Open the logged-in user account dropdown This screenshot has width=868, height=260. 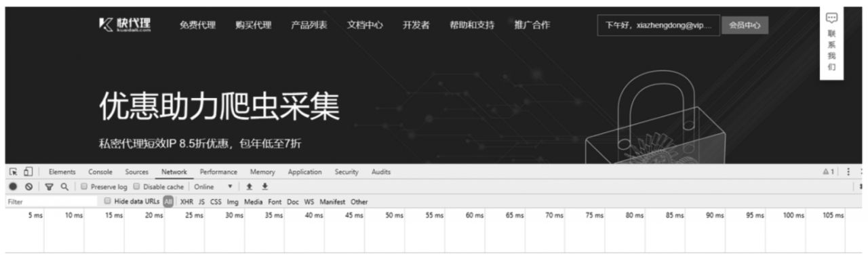click(658, 25)
